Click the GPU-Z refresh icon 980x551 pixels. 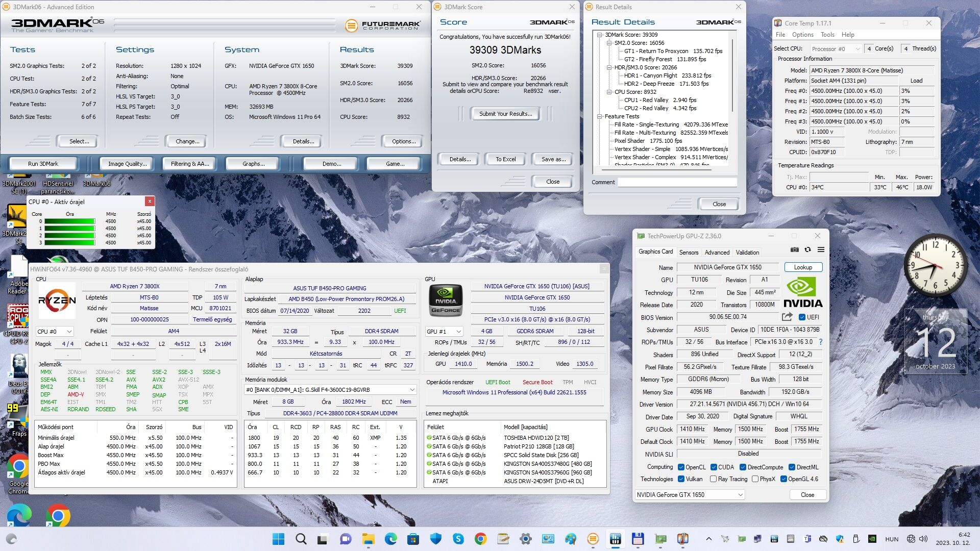coord(807,249)
